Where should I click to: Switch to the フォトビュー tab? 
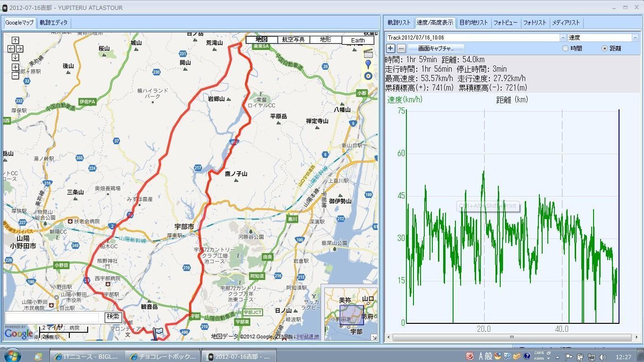(x=505, y=22)
